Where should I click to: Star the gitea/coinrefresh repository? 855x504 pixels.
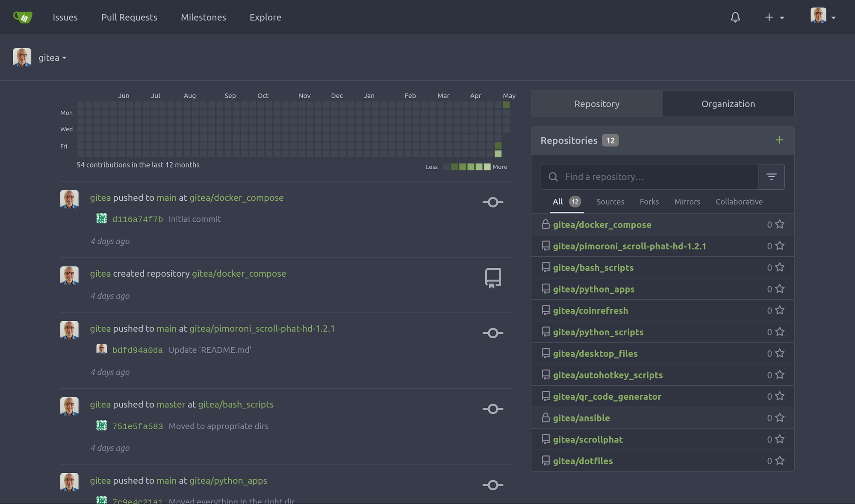point(780,310)
